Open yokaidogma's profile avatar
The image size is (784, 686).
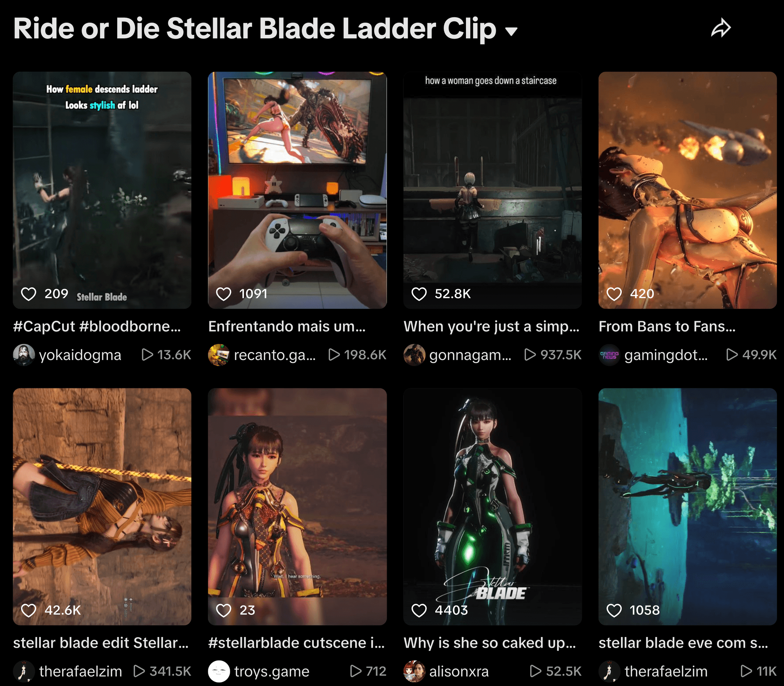(24, 355)
